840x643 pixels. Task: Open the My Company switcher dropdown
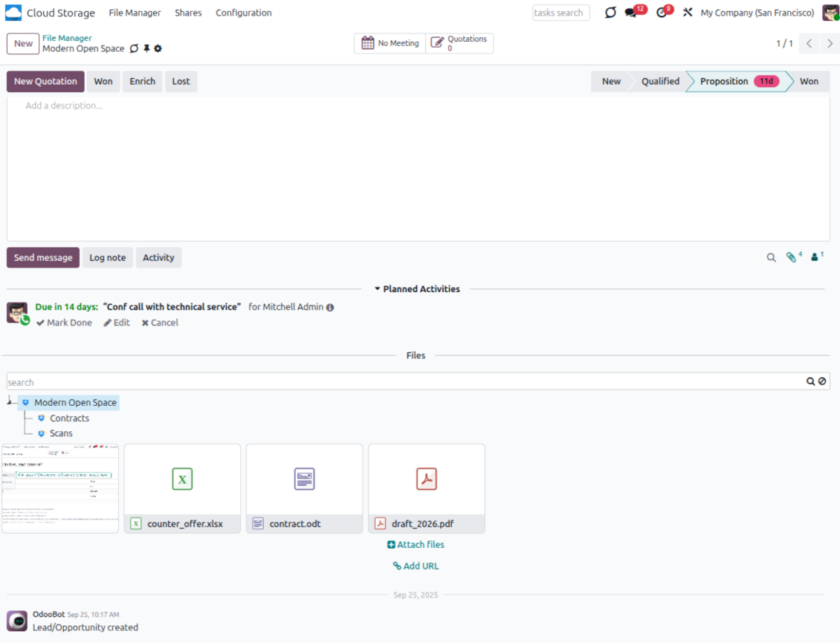click(x=757, y=13)
